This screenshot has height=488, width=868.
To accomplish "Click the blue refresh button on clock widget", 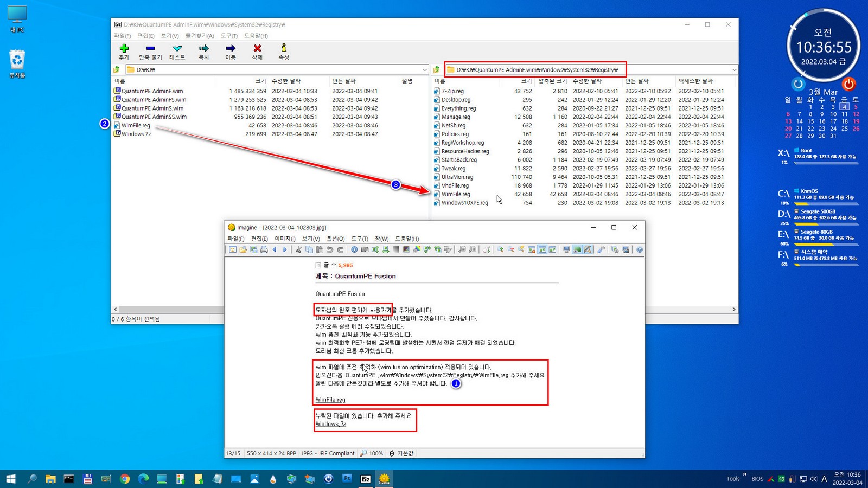I will pos(798,84).
